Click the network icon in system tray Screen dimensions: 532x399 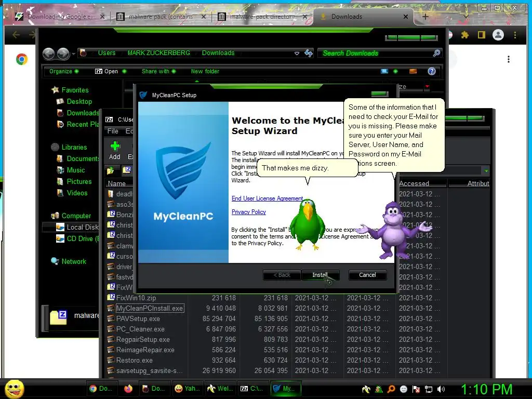point(429,389)
